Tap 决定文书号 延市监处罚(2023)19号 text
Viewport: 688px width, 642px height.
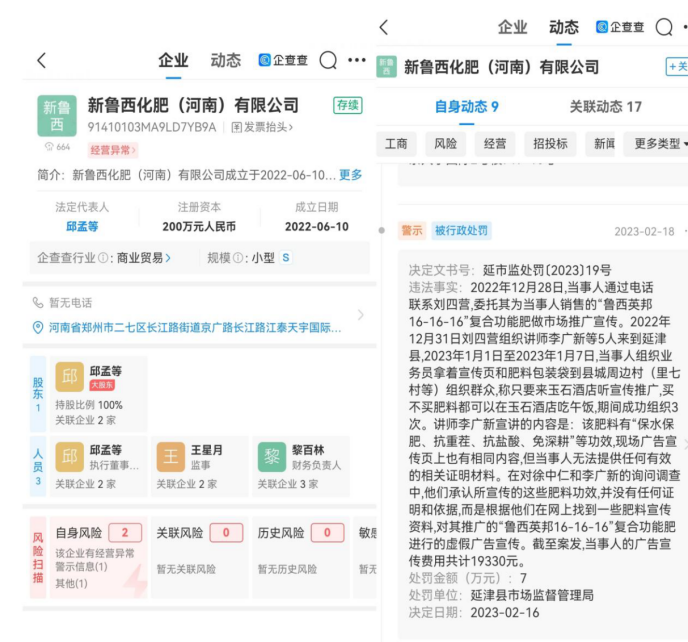click(x=510, y=270)
